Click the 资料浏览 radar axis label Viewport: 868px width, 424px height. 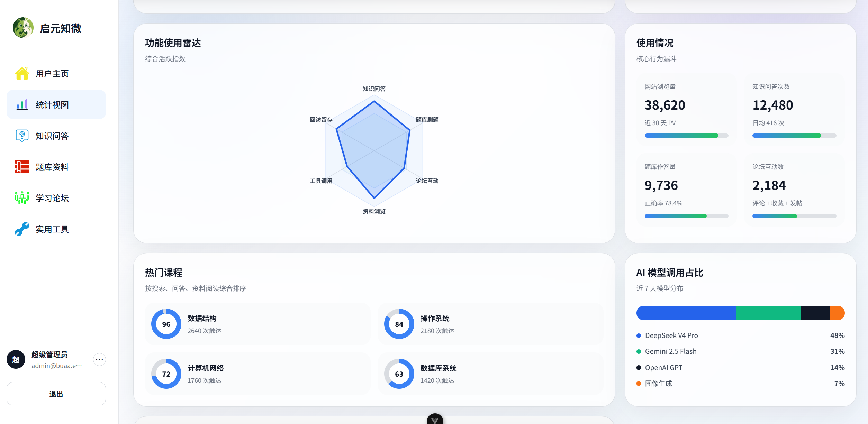coord(374,211)
